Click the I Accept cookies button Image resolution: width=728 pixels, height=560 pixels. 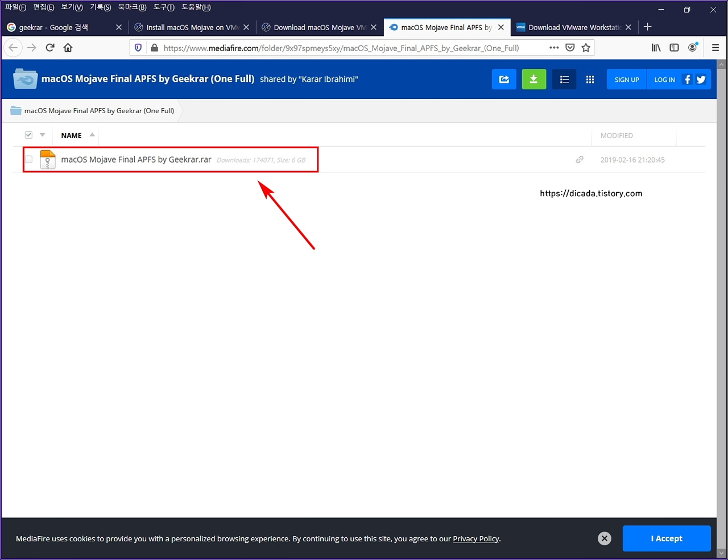(667, 538)
